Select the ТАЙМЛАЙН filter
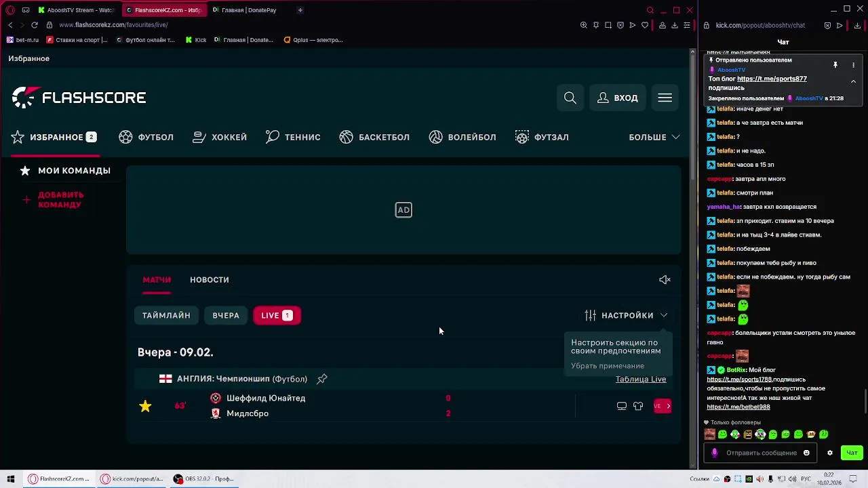This screenshot has width=868, height=488. (166, 316)
